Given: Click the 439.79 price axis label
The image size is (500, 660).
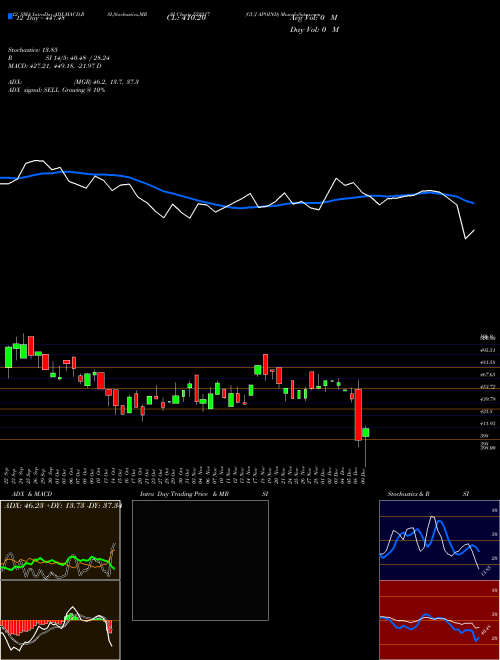Looking at the screenshot, I should coord(489,399).
